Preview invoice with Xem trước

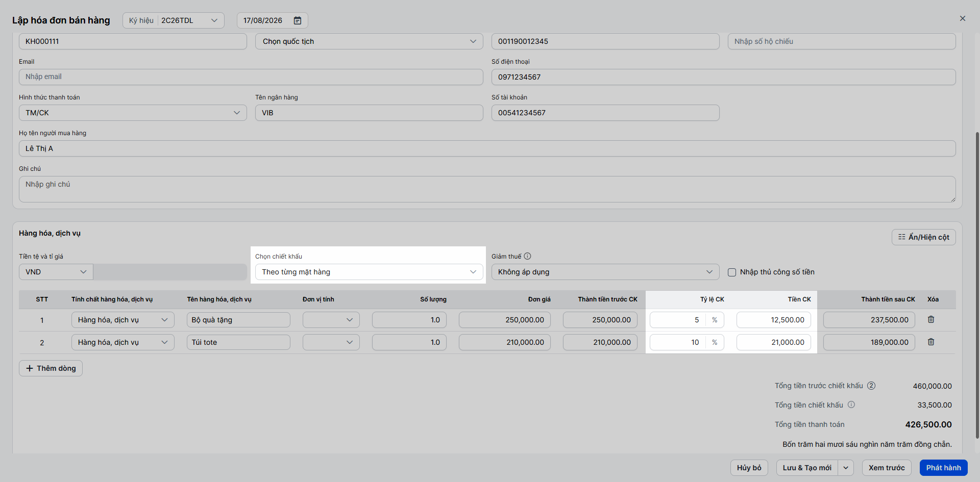(887, 468)
